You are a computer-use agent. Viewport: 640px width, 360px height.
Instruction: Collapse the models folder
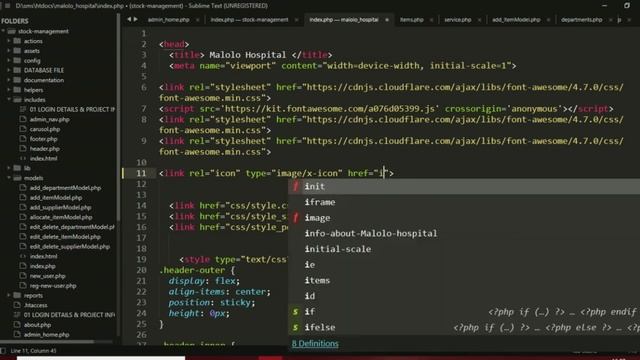click(9, 178)
